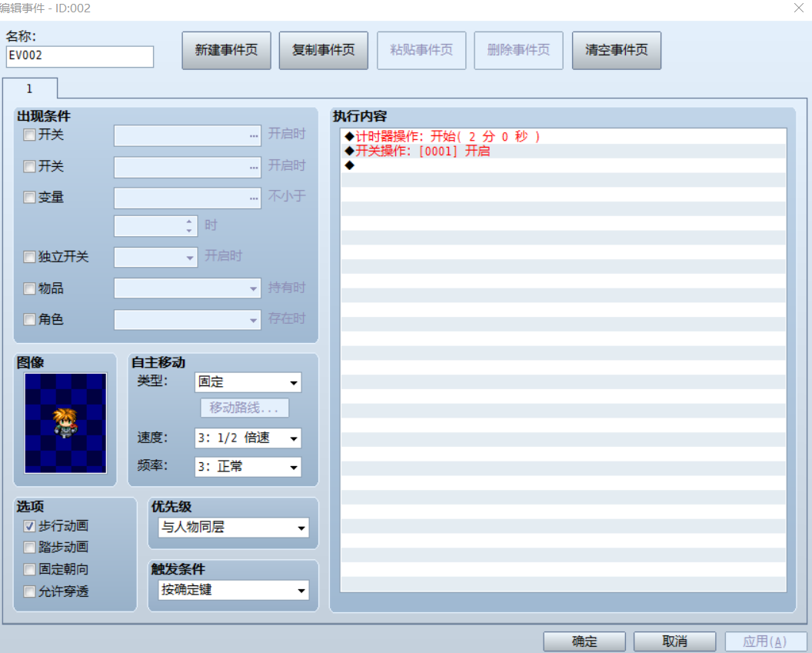Click the 取消 button
Image resolution: width=812 pixels, height=653 pixels.
675,641
